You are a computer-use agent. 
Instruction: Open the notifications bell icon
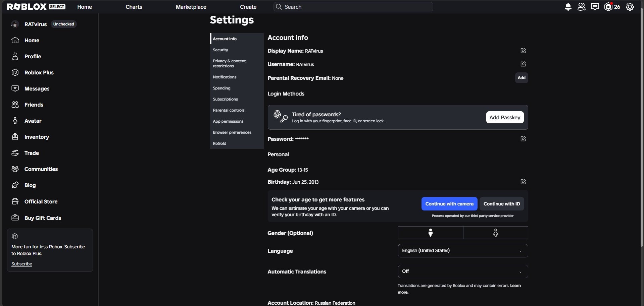click(568, 7)
